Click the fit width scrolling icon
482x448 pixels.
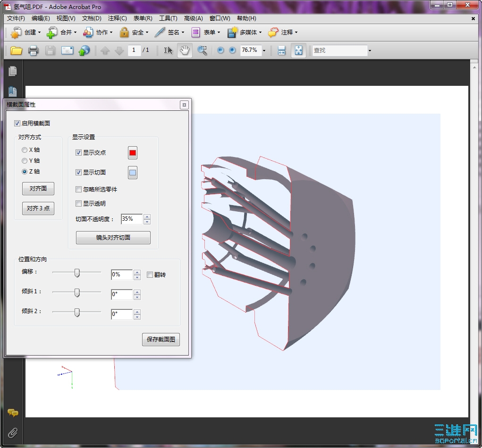pos(281,50)
